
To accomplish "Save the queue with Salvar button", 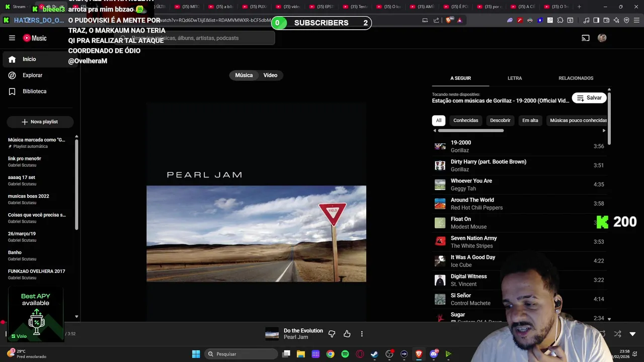I will [589, 98].
